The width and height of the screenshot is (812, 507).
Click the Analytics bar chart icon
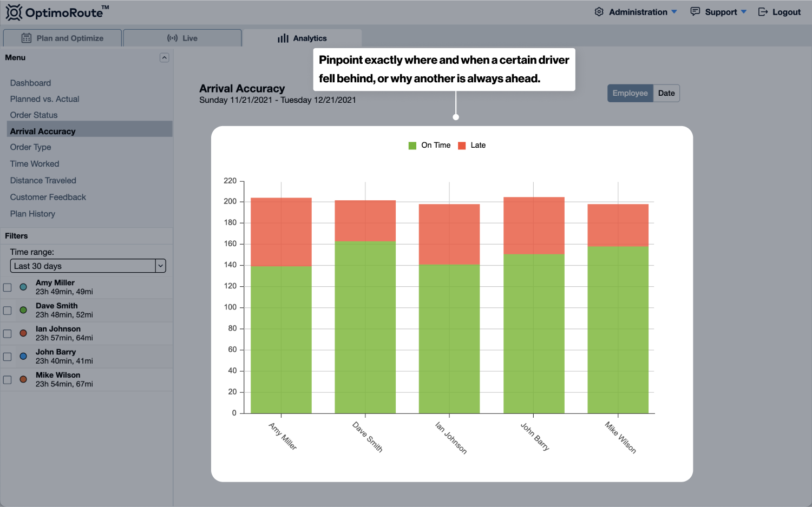283,38
